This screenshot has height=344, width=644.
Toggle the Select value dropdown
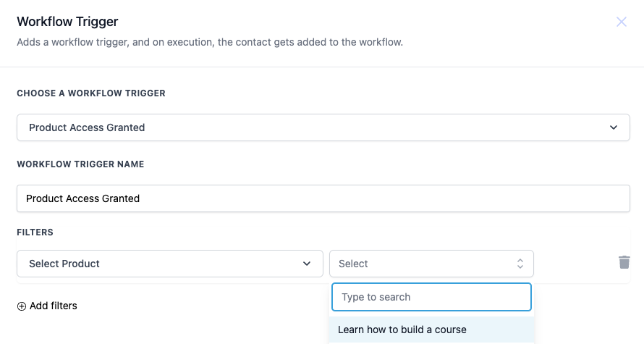[431, 264]
